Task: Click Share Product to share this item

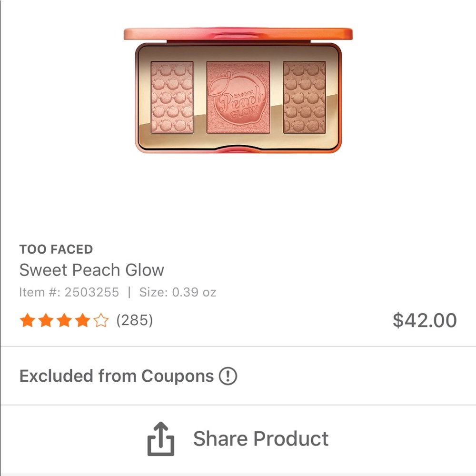Action: pos(261,438)
